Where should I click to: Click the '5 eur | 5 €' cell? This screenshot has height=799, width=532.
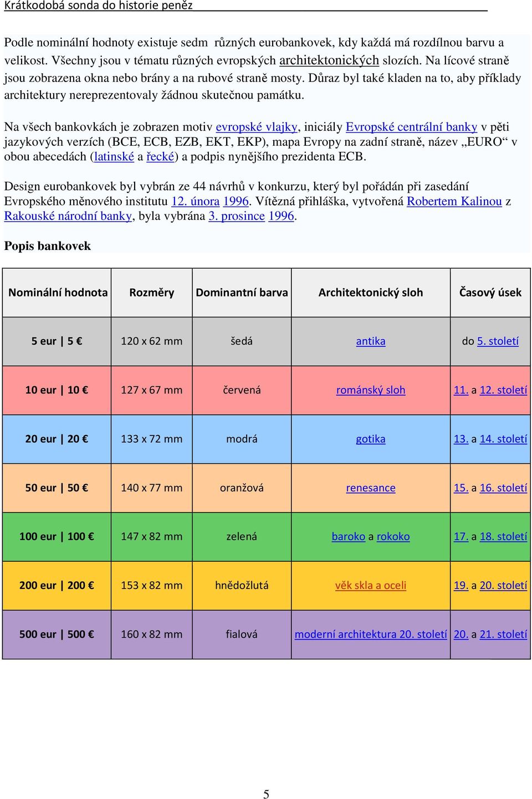tap(57, 341)
